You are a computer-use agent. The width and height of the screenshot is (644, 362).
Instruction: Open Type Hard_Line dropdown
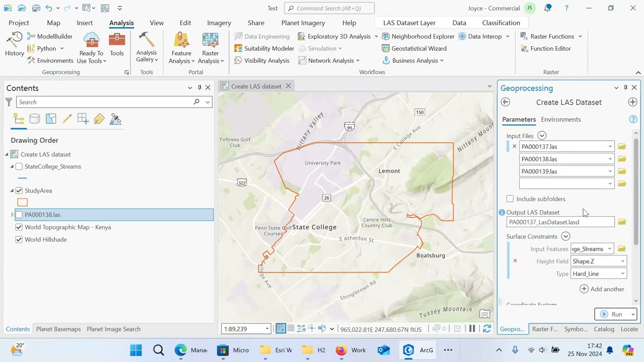click(x=622, y=274)
